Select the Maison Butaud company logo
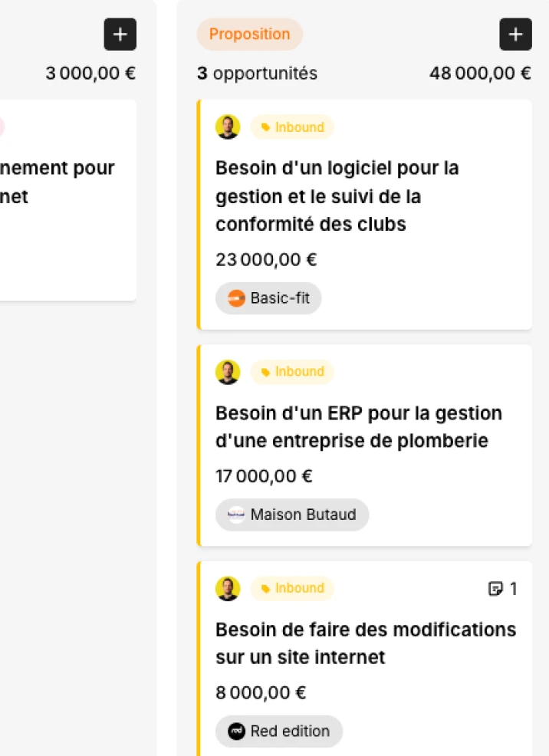 pos(236,514)
